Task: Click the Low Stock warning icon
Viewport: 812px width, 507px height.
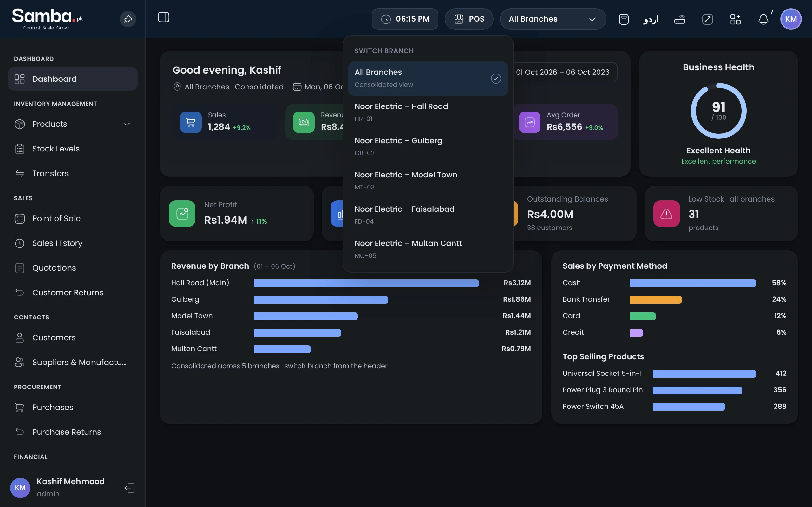Action: tap(666, 214)
